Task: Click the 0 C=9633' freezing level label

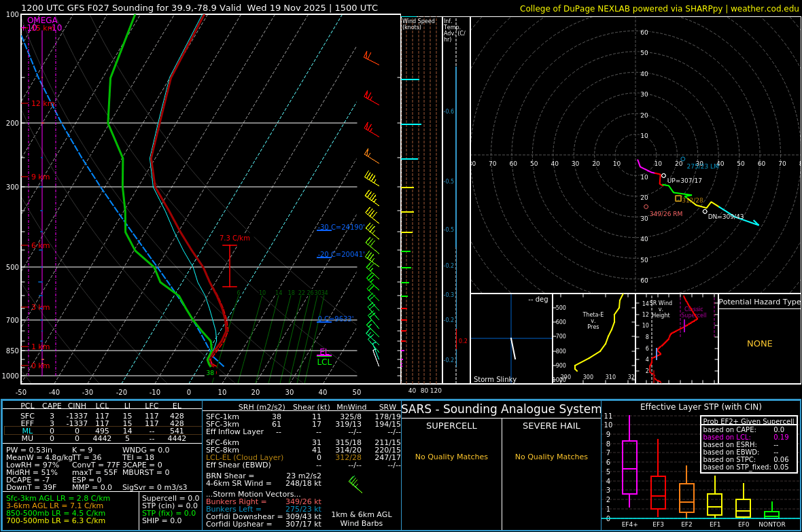Action: coord(336,319)
